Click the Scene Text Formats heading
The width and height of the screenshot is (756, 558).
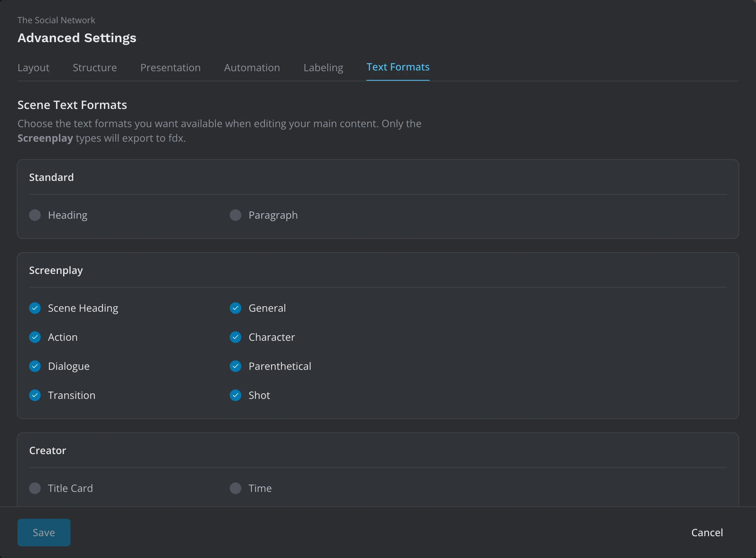[x=72, y=105]
